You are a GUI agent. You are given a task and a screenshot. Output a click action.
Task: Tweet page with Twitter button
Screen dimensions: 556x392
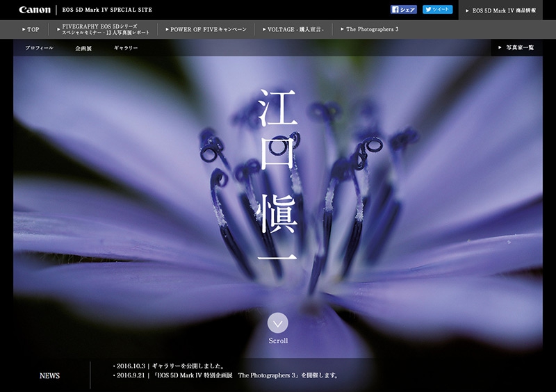click(x=438, y=10)
